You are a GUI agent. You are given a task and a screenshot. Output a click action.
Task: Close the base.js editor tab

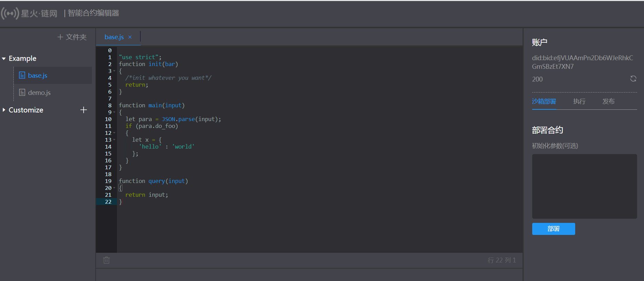point(130,37)
